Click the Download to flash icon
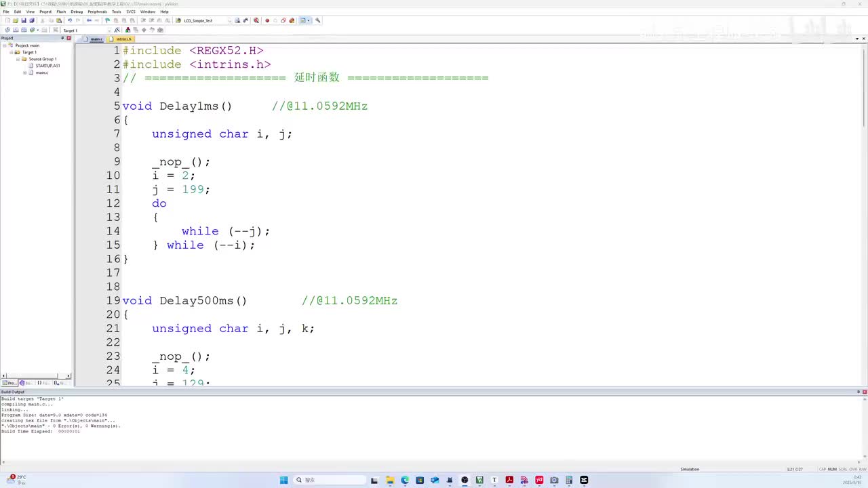This screenshot has height=488, width=868. [x=55, y=30]
